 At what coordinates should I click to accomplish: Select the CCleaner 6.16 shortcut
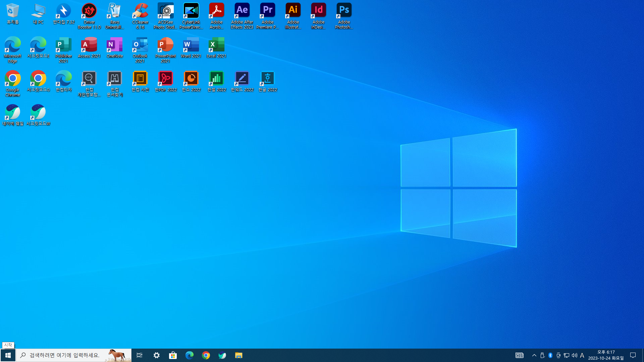(140, 16)
